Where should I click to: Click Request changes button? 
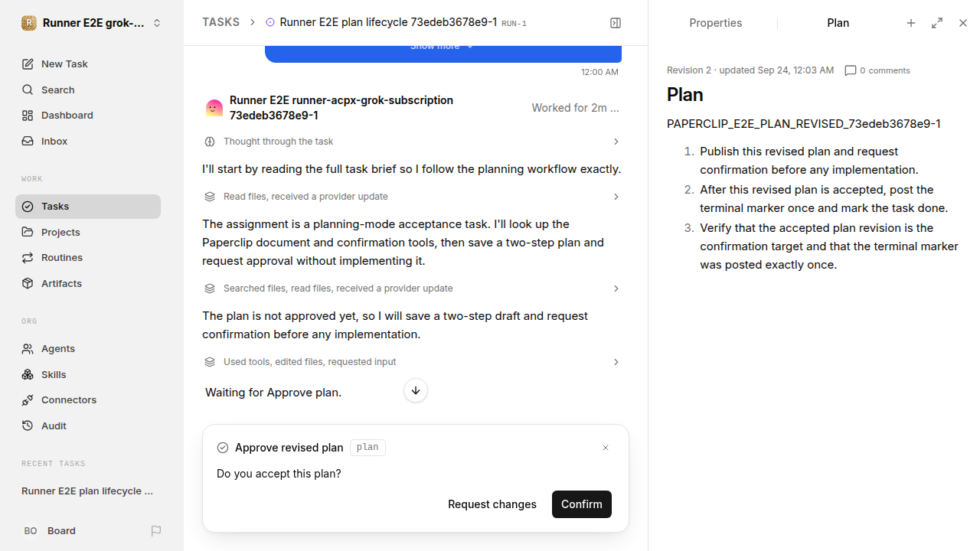492,504
